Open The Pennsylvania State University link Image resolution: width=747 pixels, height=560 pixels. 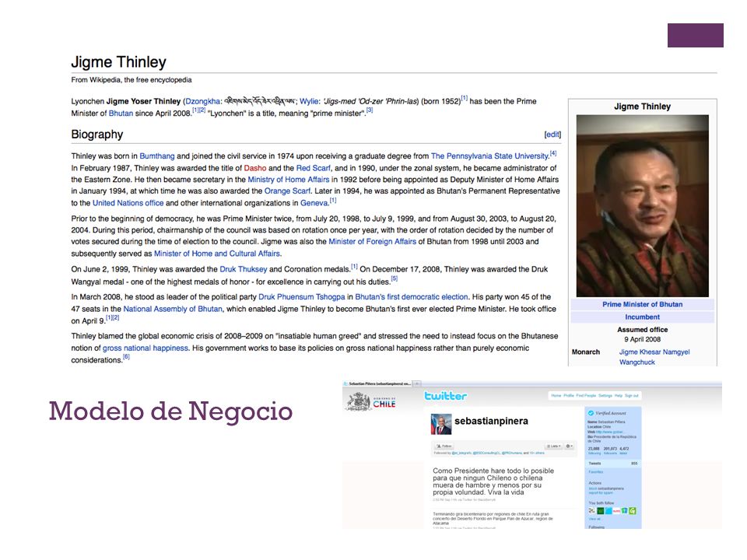(x=489, y=156)
